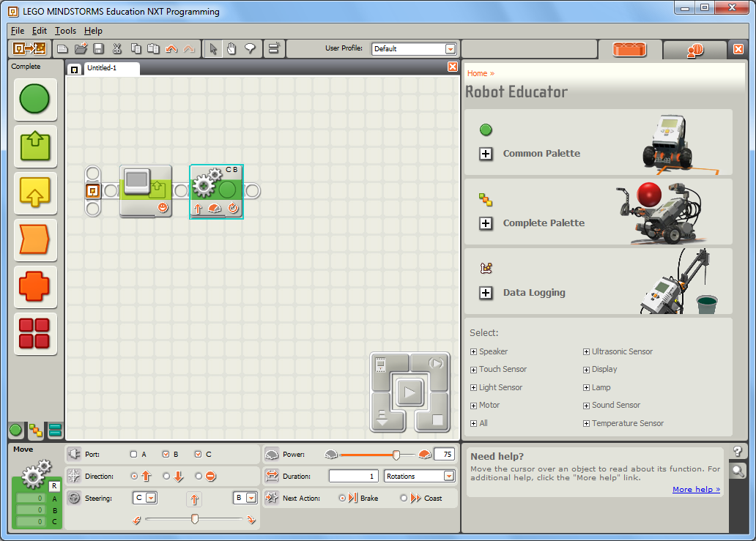Open the yellow Sensor blocks group
The height and width of the screenshot is (541, 756).
point(35,193)
